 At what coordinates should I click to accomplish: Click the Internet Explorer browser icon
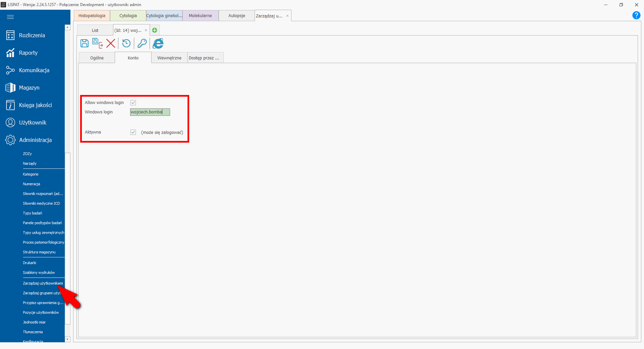158,43
